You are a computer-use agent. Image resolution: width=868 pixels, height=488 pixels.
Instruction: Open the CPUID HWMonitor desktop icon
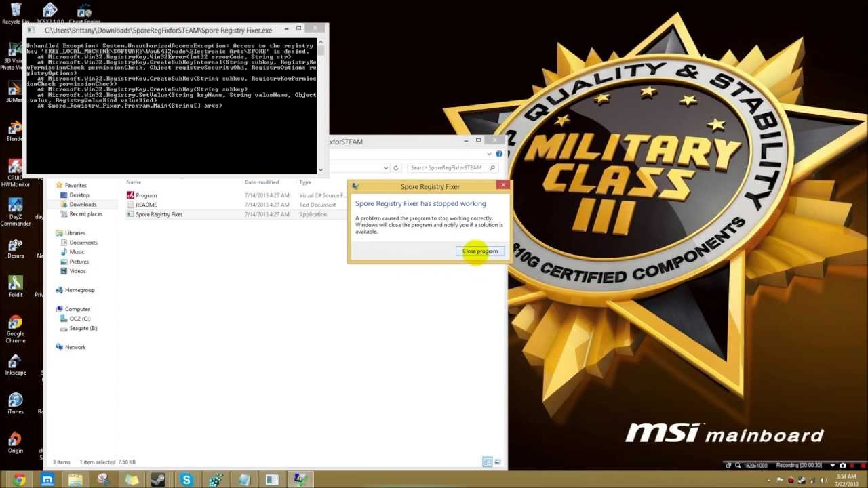click(15, 173)
